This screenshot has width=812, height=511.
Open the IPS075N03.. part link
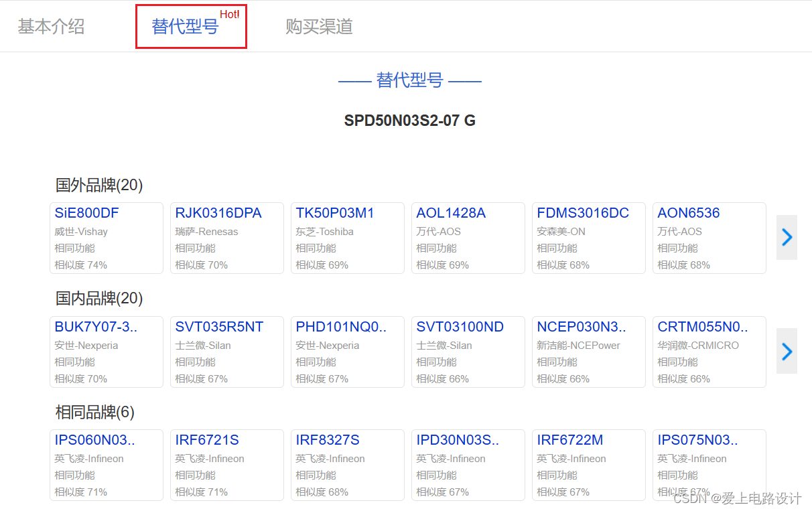pos(697,440)
